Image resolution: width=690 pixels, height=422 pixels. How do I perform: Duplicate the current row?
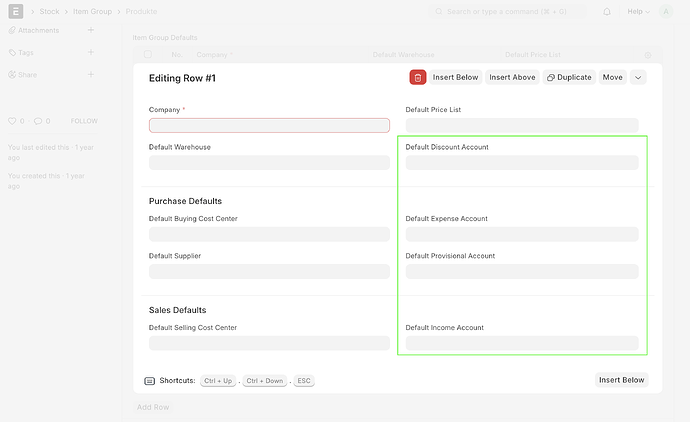click(569, 77)
